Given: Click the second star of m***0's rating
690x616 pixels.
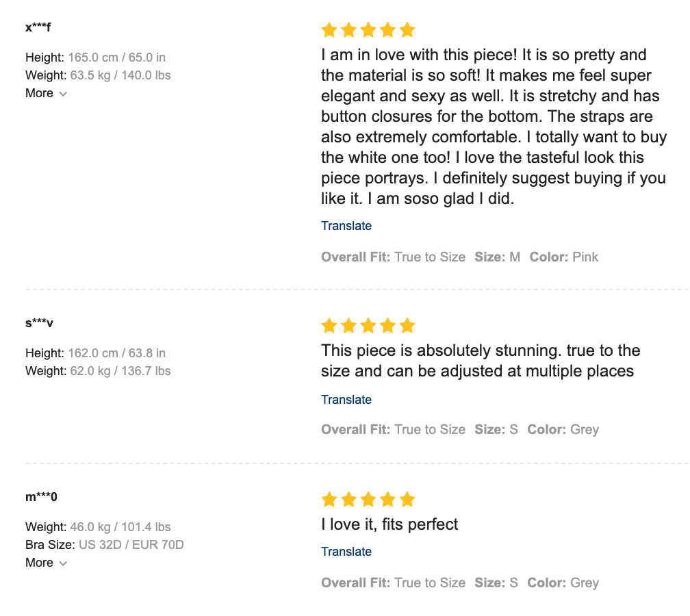Looking at the screenshot, I should point(349,500).
